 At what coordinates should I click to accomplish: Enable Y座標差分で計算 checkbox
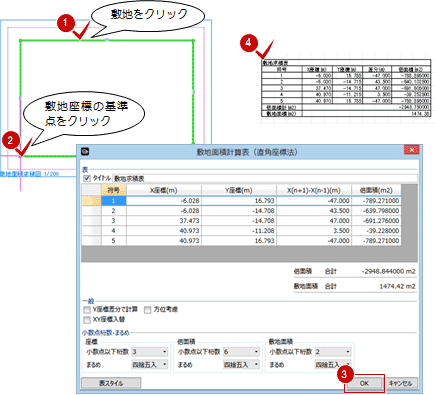(x=87, y=310)
